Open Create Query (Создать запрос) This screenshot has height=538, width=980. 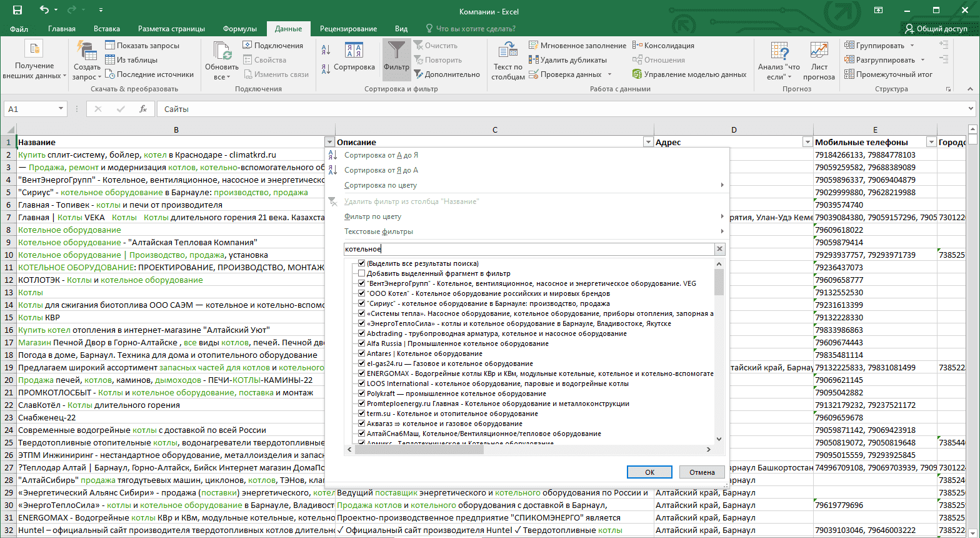tap(87, 60)
